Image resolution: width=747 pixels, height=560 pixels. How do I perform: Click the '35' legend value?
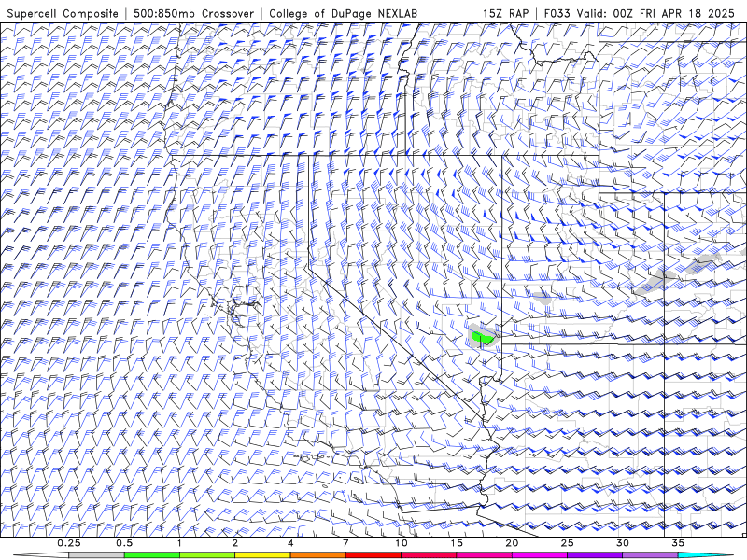tap(678, 543)
